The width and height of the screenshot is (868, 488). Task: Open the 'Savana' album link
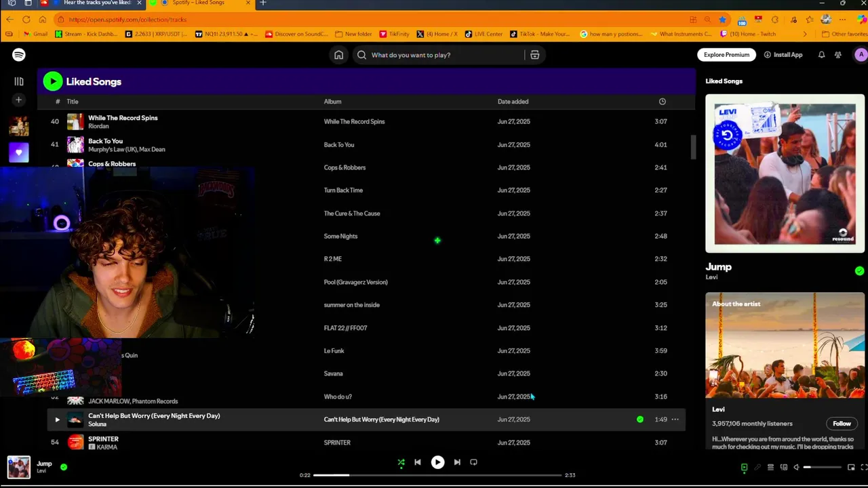point(333,373)
